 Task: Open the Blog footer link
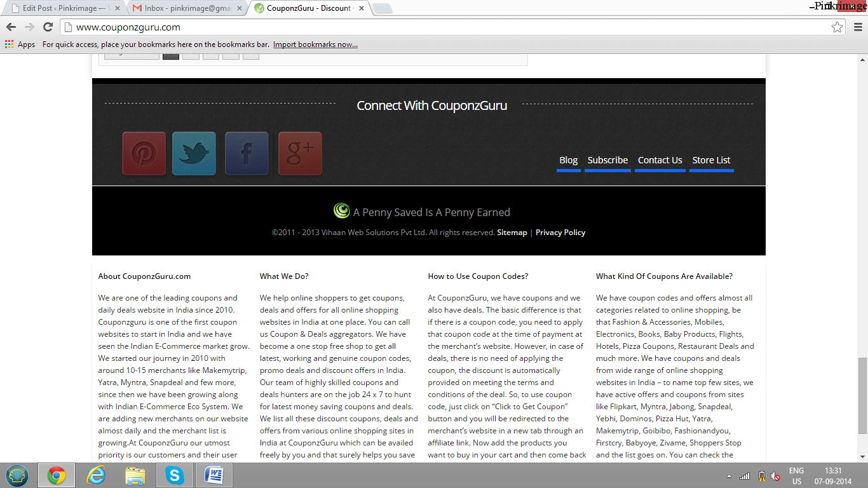[x=569, y=161]
